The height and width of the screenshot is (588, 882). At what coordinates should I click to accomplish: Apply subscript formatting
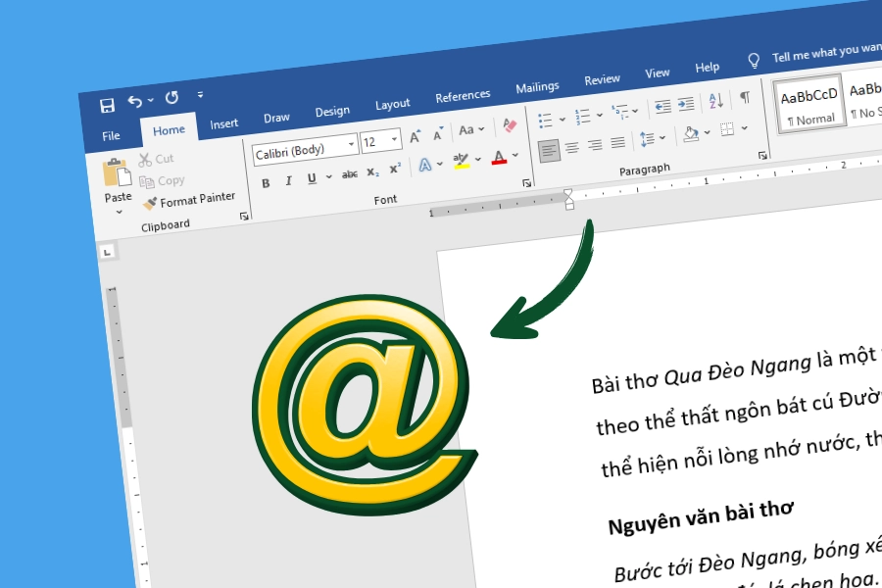(x=372, y=172)
